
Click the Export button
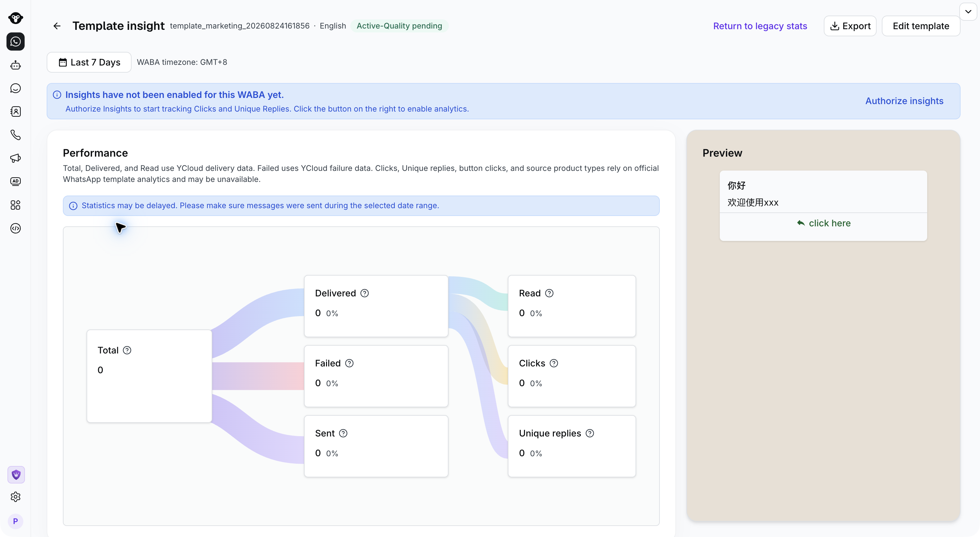click(850, 26)
